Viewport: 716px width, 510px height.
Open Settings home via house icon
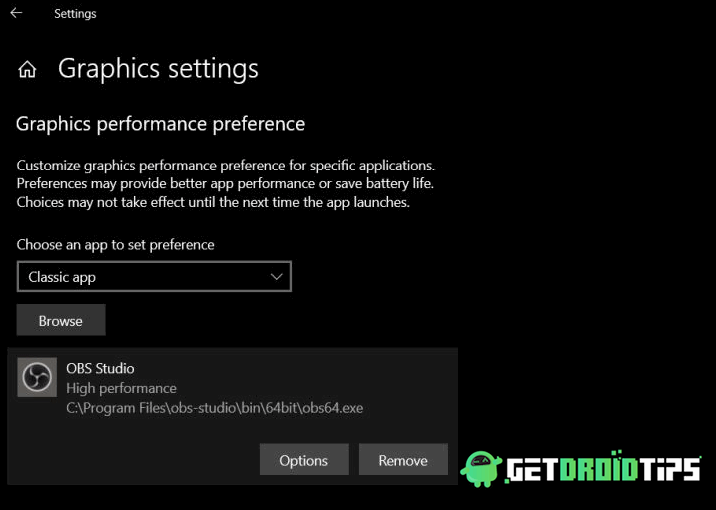click(27, 69)
